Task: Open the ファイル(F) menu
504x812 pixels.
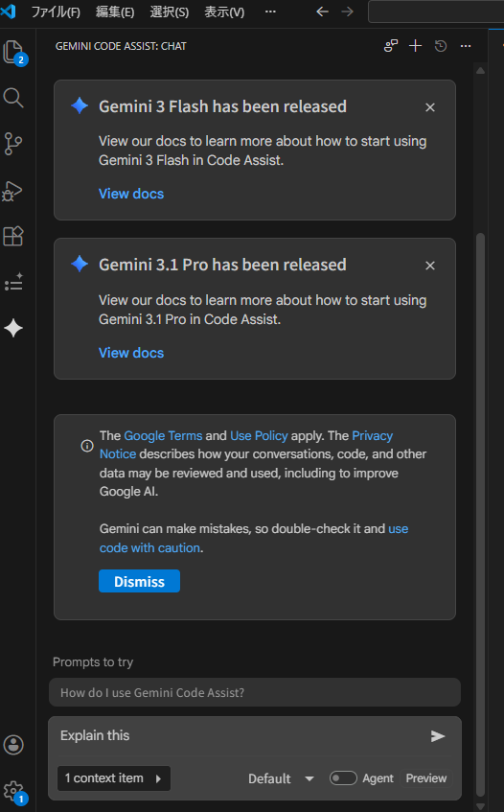Action: 56,12
